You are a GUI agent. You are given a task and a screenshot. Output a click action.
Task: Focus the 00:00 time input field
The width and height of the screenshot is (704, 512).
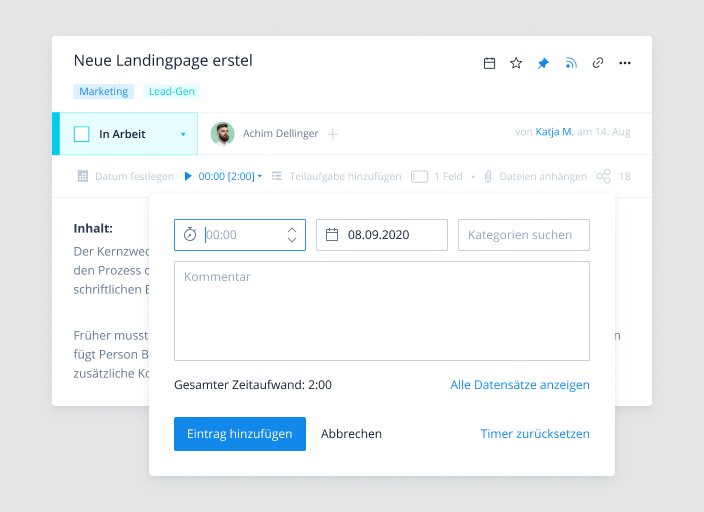(x=240, y=235)
